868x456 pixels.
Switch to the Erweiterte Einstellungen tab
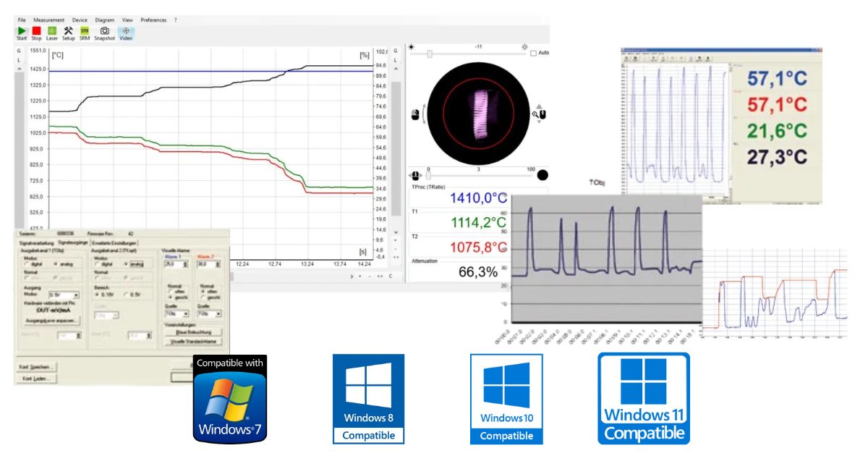(x=114, y=242)
